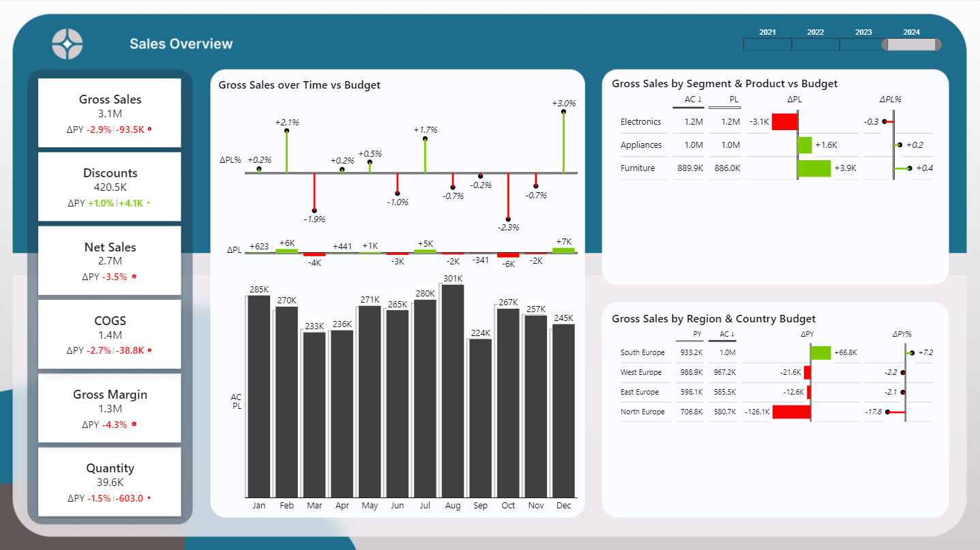Image resolution: width=980 pixels, height=550 pixels.
Task: Click the 585.5K East Europe AC value
Action: (724, 393)
